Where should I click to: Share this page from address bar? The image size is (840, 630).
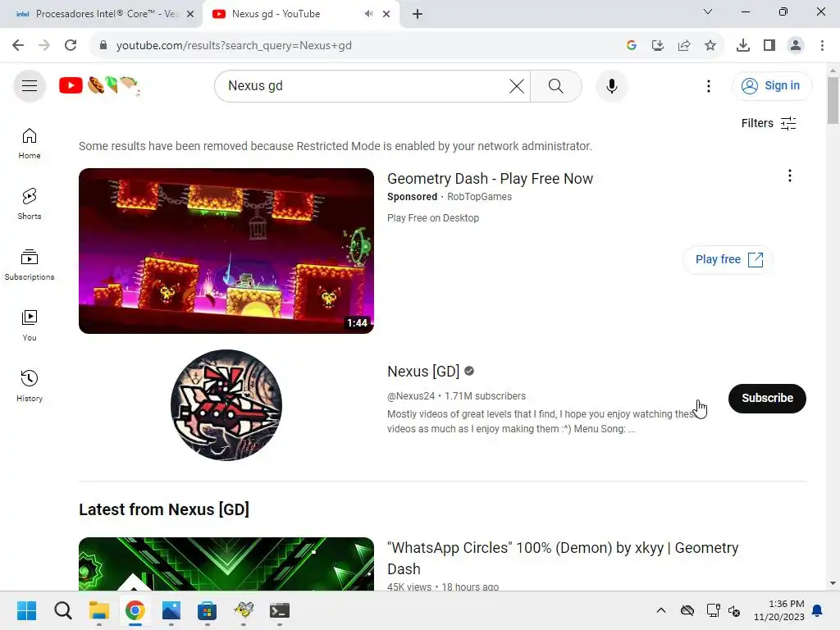(684, 46)
